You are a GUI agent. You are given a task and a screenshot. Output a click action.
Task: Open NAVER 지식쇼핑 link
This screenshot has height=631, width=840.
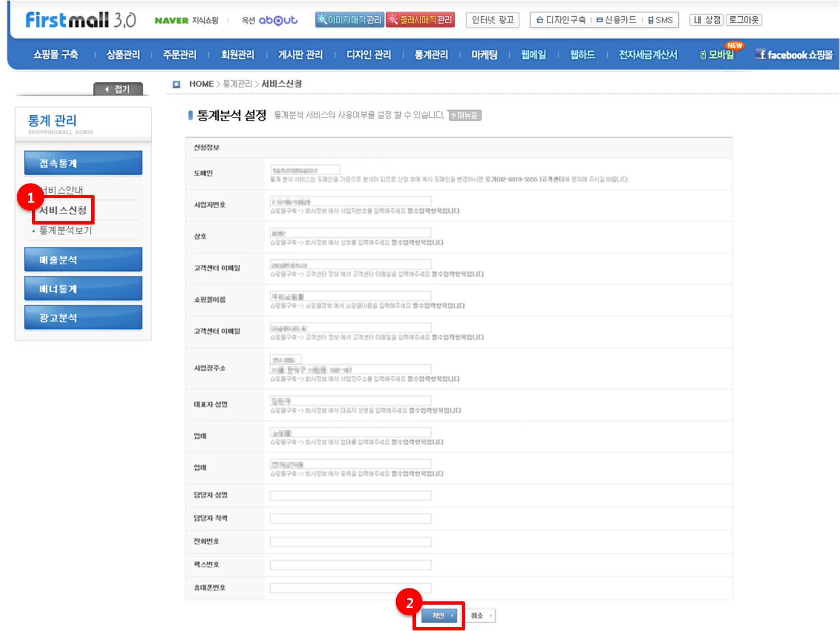(x=186, y=20)
